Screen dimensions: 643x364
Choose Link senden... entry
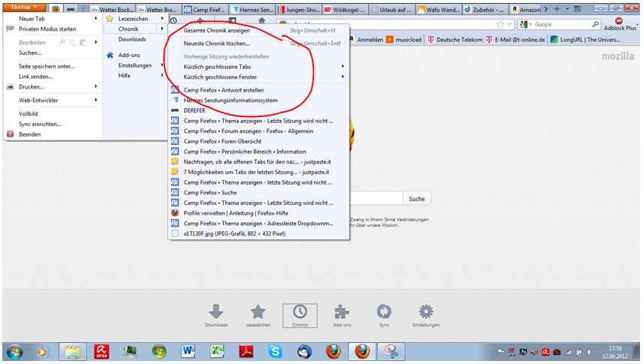click(53, 77)
